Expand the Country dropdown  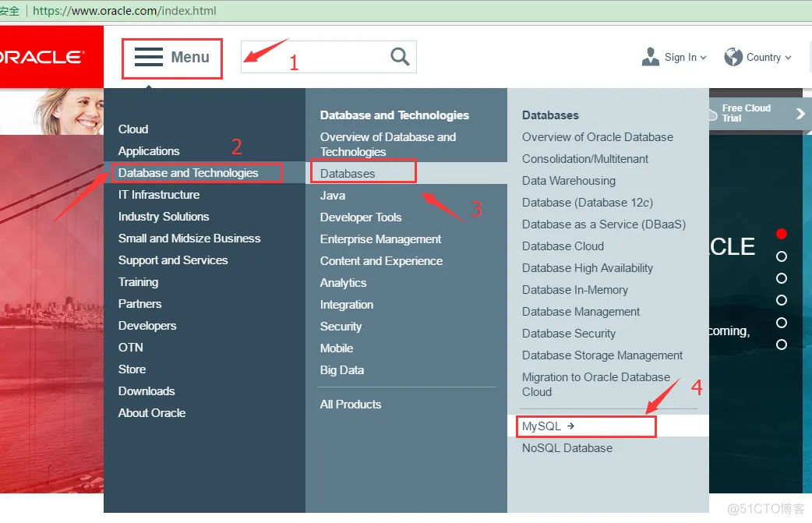coord(769,58)
